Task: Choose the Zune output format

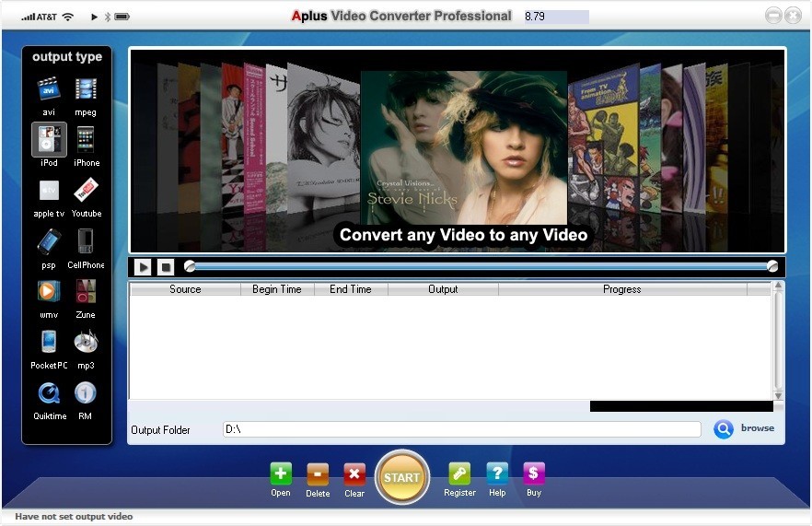Action: click(x=86, y=292)
